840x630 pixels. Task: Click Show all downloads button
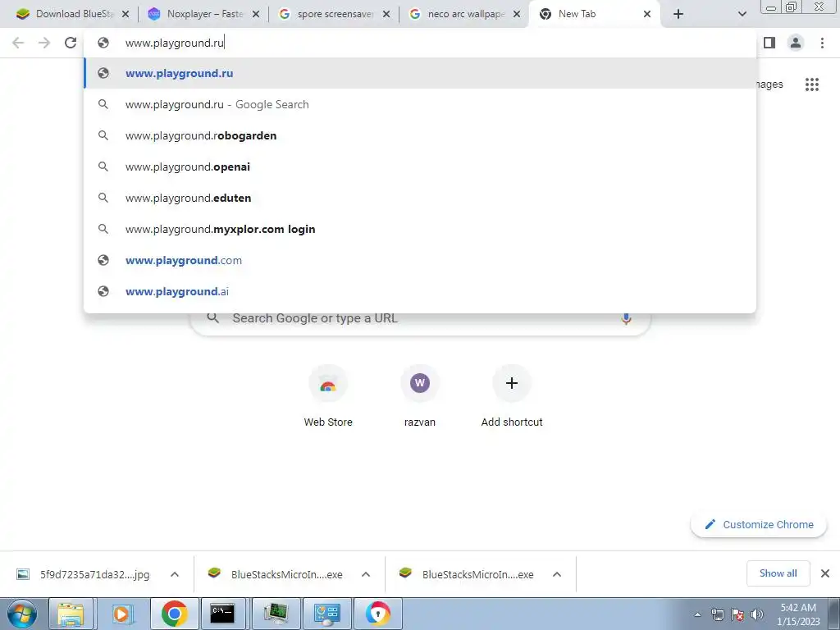[778, 573]
